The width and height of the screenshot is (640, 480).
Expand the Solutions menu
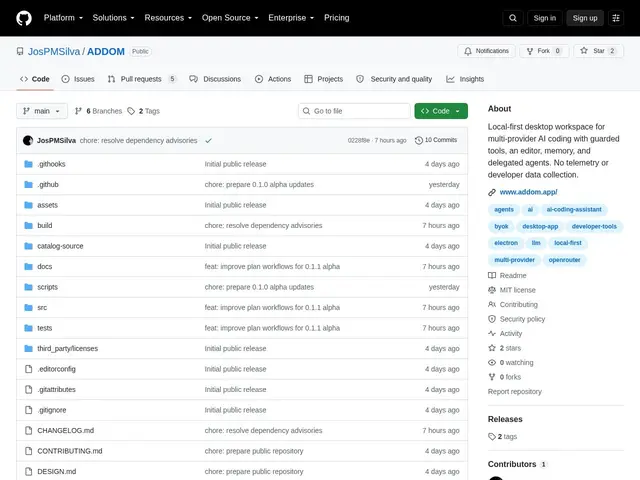[x=113, y=18]
